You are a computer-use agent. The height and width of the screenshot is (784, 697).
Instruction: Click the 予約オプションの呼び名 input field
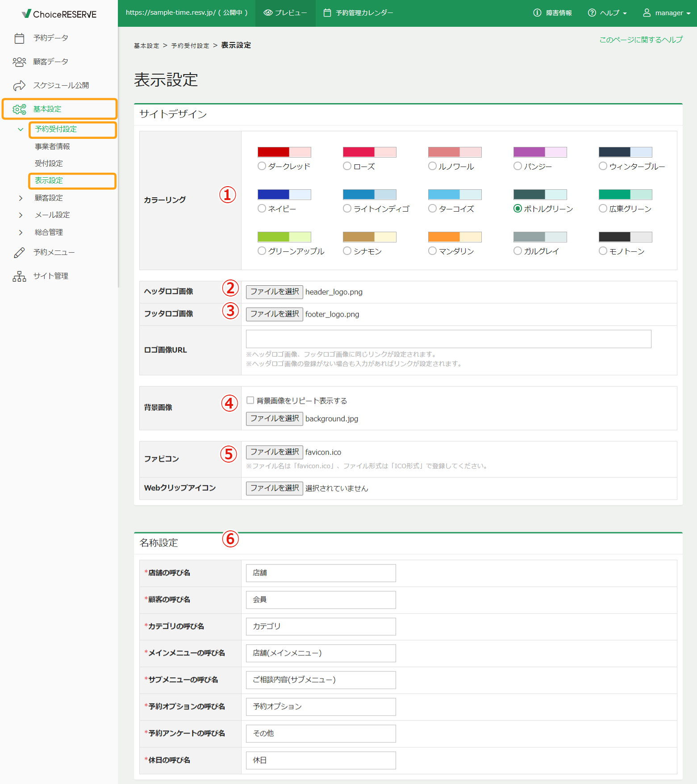(x=321, y=707)
